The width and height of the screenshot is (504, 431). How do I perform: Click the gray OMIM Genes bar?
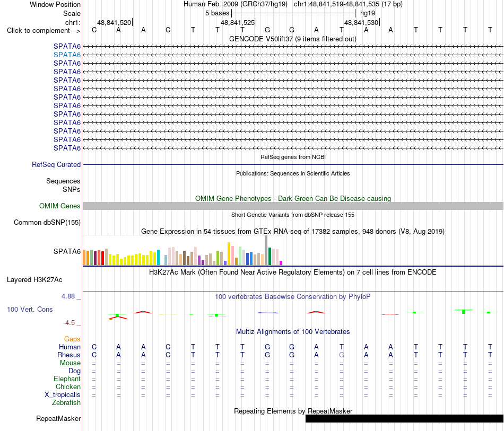(x=293, y=206)
